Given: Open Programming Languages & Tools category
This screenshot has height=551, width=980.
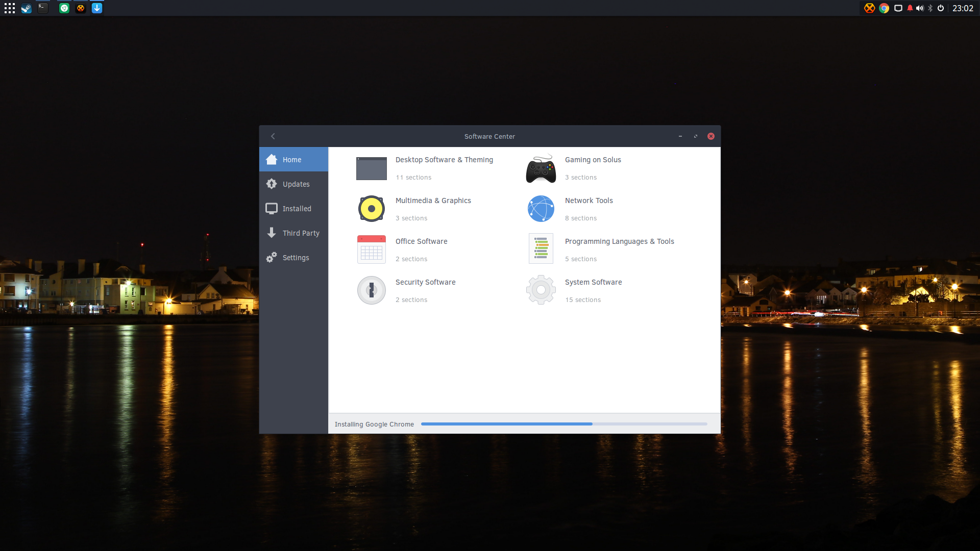Looking at the screenshot, I should coord(619,241).
